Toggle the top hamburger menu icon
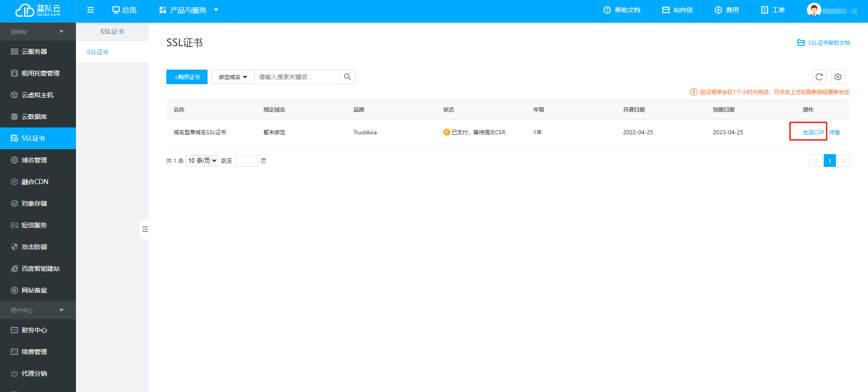This screenshot has width=868, height=392. [x=90, y=10]
